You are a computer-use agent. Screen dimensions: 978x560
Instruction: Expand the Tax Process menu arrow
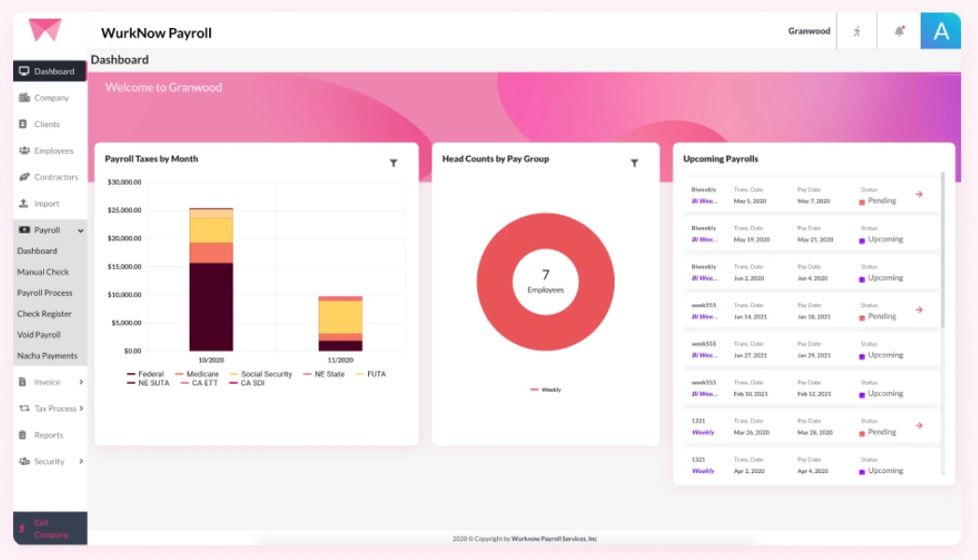coord(81,409)
